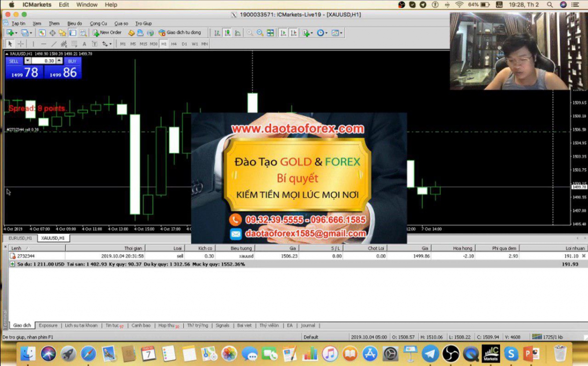
Task: Click the New Order toolbar button
Action: pos(107,33)
